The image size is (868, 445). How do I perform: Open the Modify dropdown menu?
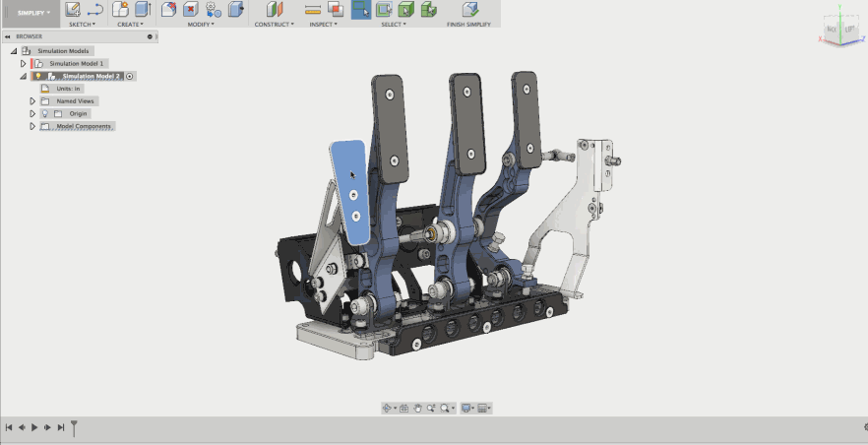201,25
